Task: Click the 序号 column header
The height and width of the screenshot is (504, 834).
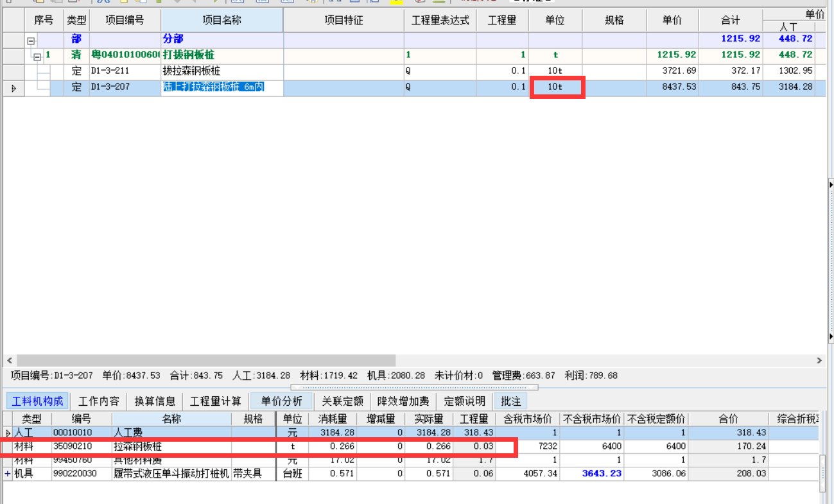Action: point(44,21)
